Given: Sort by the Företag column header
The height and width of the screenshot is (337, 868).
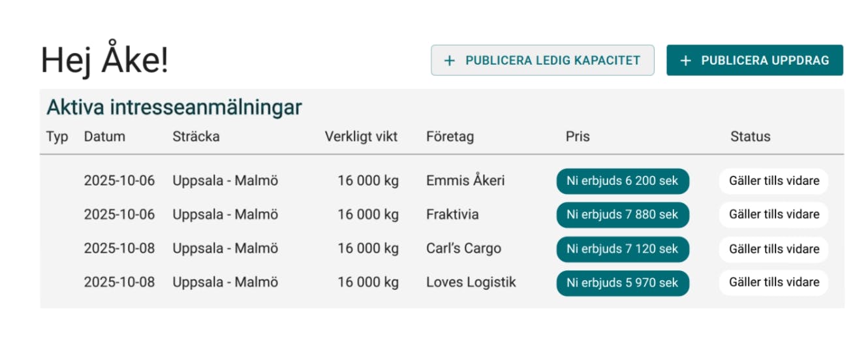Looking at the screenshot, I should coord(450,137).
